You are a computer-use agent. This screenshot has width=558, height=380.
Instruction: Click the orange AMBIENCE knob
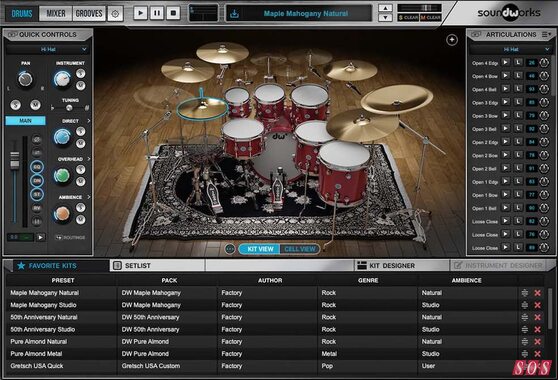[62, 214]
